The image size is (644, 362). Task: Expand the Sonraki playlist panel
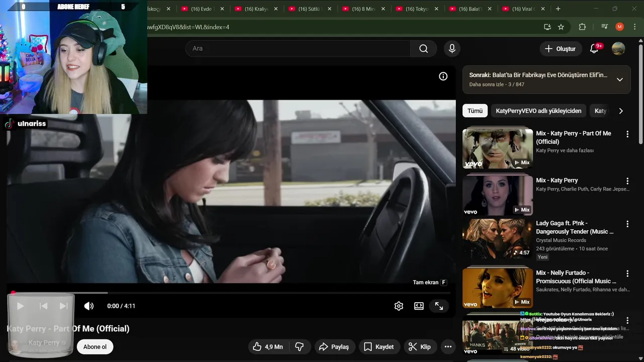[x=620, y=79]
